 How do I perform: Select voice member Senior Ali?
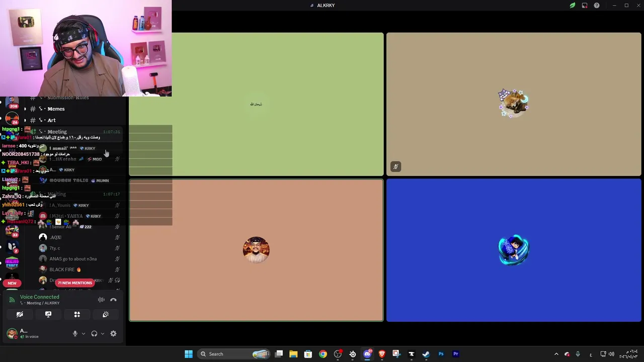[61, 227]
